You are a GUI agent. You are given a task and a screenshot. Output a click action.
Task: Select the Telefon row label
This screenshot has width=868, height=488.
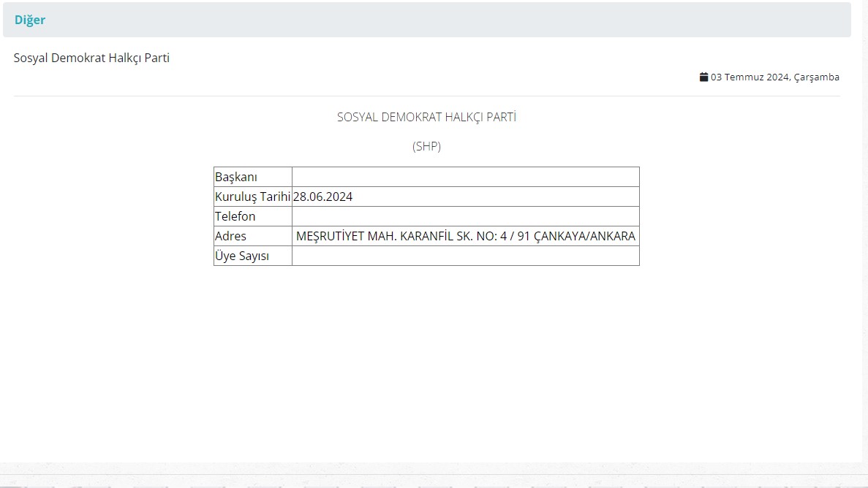point(235,216)
